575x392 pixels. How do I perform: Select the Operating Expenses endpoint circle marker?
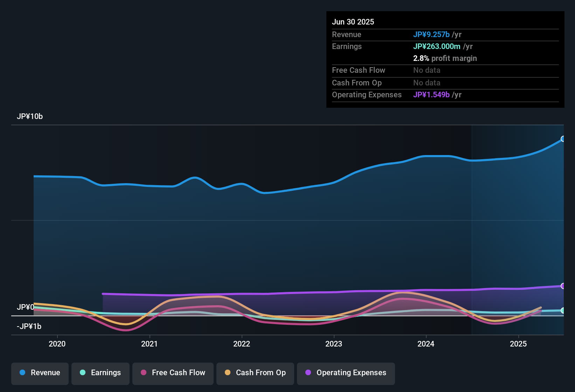tap(563, 286)
